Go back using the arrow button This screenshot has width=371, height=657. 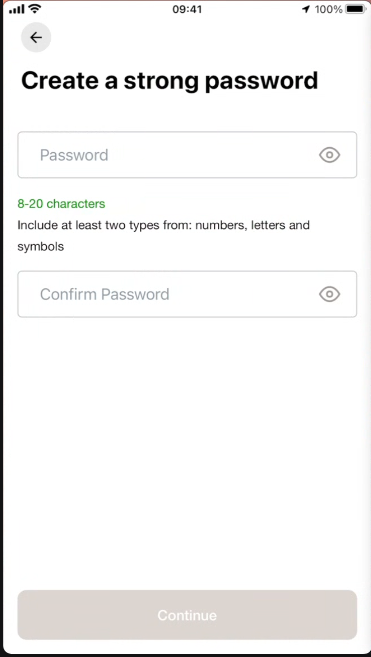click(x=36, y=37)
